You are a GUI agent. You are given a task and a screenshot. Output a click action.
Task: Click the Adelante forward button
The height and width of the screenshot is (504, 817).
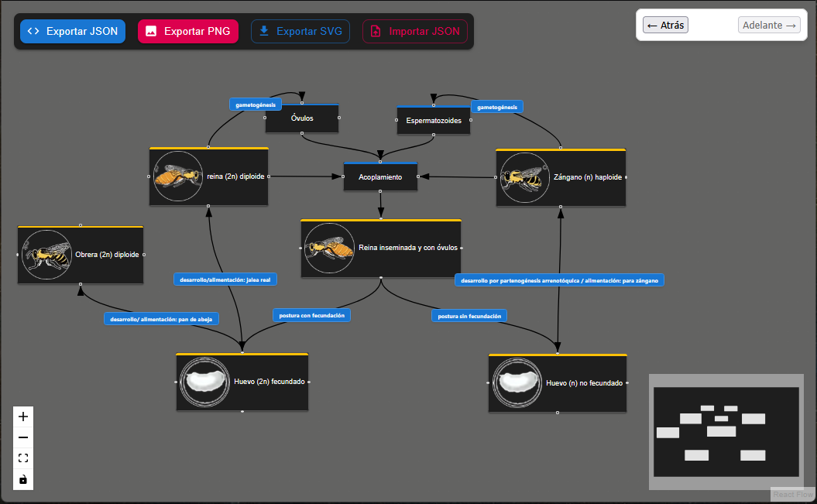769,25
